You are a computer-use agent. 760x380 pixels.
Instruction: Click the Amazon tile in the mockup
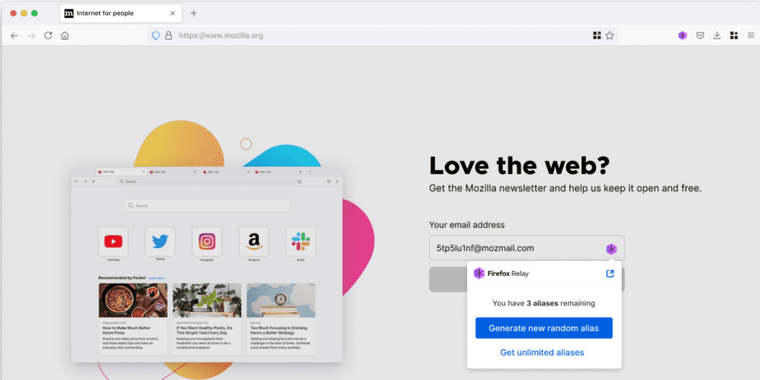(x=253, y=241)
